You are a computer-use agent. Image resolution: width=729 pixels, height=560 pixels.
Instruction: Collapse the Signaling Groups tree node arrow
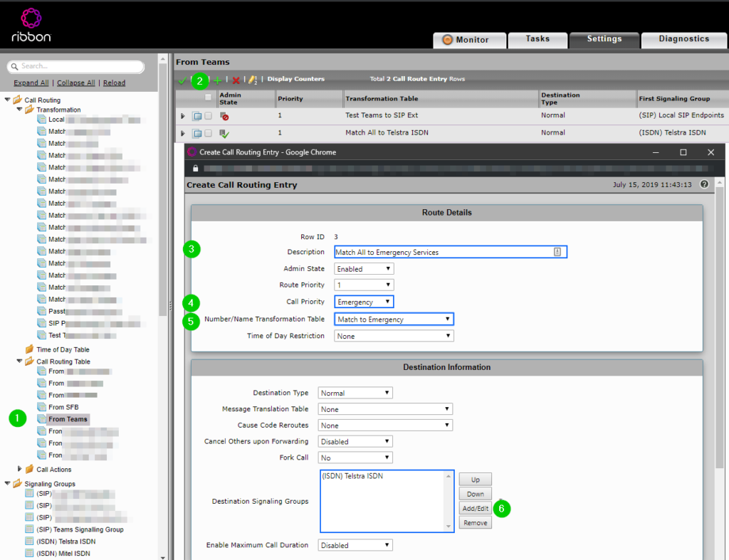7,483
